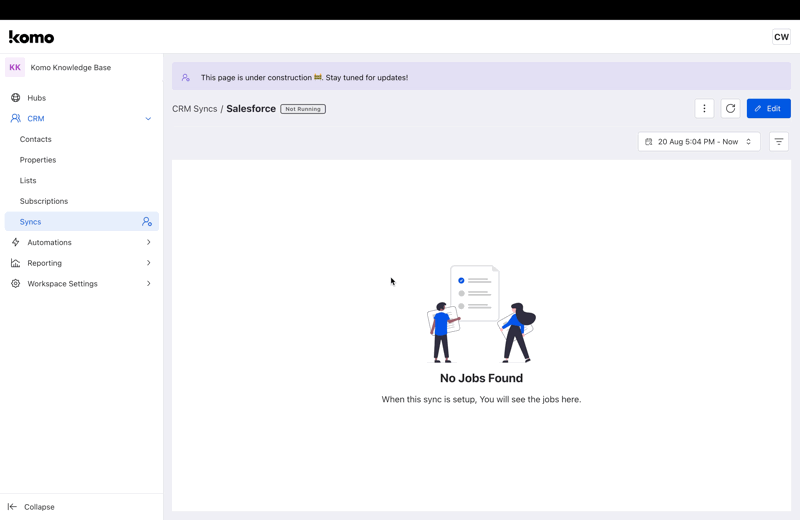The width and height of the screenshot is (800, 520).
Task: Open the CW user avatar menu
Action: [x=781, y=37]
